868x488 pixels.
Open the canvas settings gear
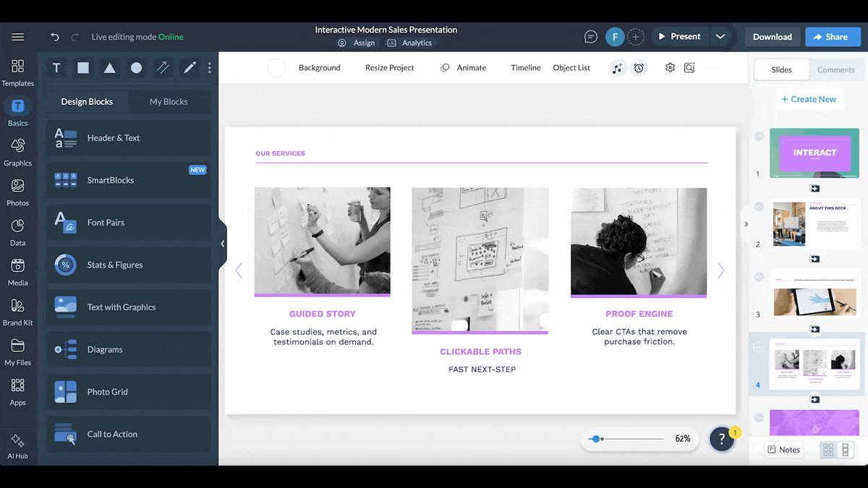point(670,67)
